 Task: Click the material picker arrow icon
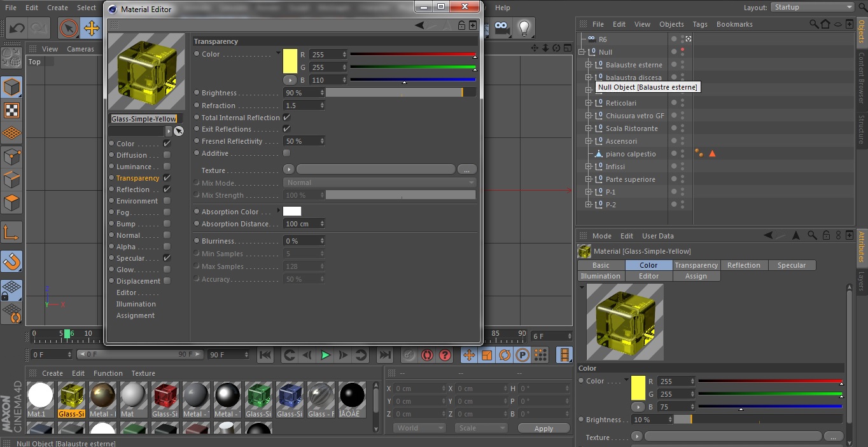[179, 131]
